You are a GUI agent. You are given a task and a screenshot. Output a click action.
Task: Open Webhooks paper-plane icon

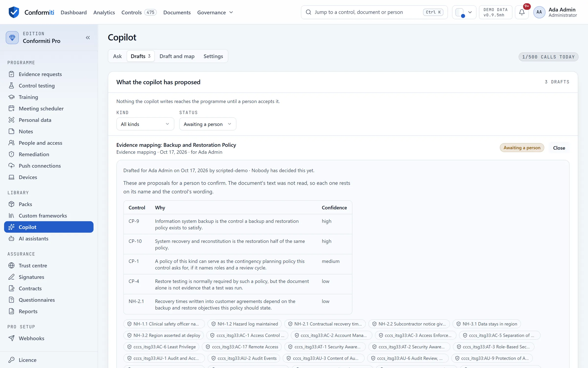click(x=11, y=338)
